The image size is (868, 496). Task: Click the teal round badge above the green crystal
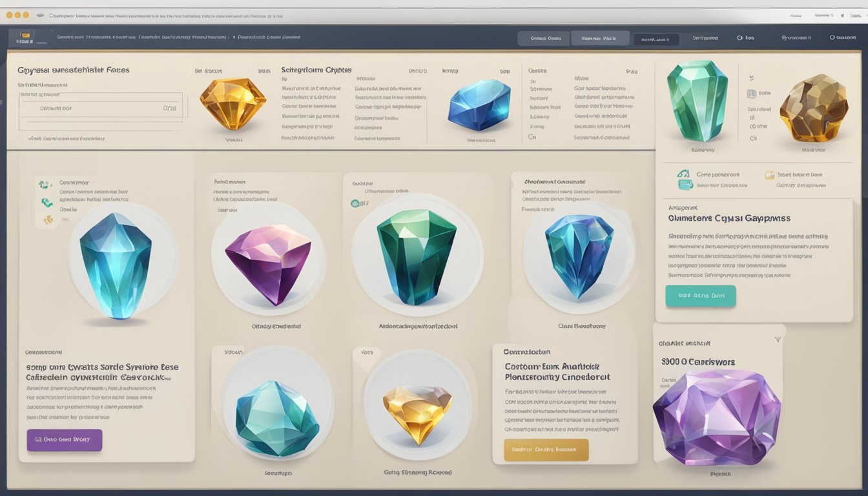tap(355, 203)
